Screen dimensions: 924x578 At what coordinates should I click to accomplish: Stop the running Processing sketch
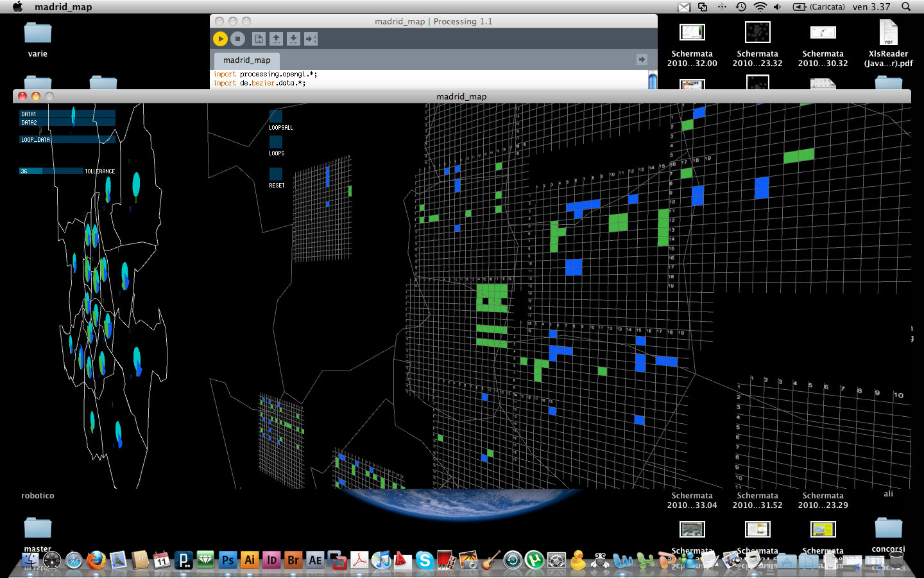[237, 39]
